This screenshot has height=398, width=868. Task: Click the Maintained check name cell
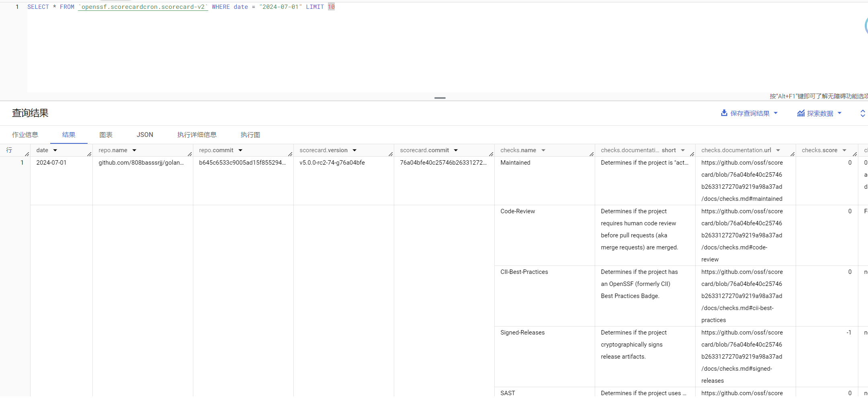[515, 163]
